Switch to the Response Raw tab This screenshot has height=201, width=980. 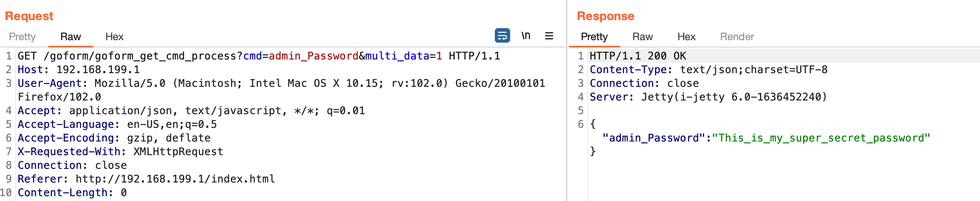[642, 37]
